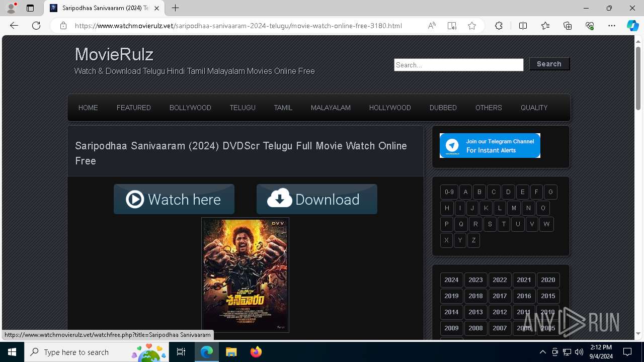644x362 pixels.
Task: Browse movies starting with letter Z
Action: [x=473, y=240]
